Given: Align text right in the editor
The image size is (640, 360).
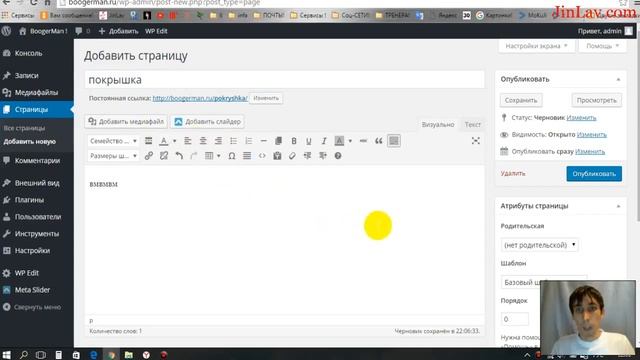Looking at the screenshot, I should click(x=218, y=141).
